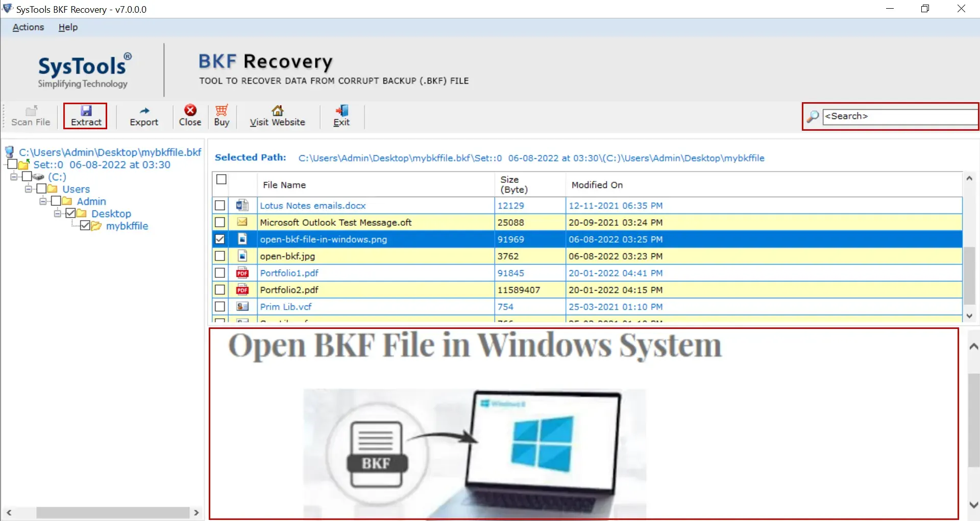Uncheck the mybkffile tree checkbox

click(x=85, y=225)
